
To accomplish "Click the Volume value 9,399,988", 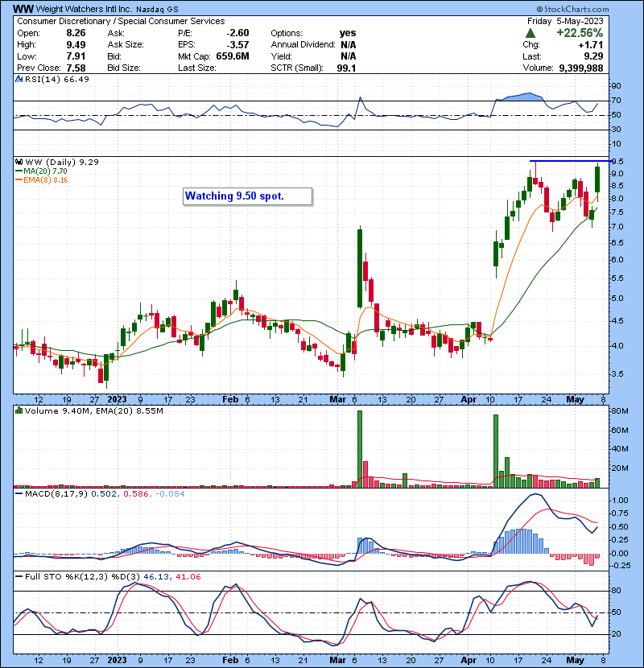I will pyautogui.click(x=581, y=68).
